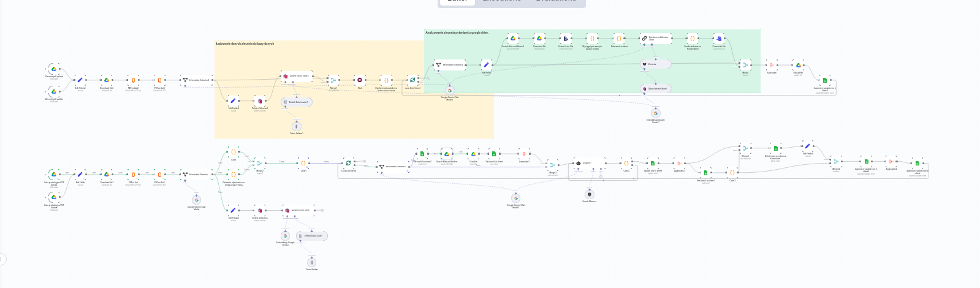Image resolution: width=980 pixels, height=288 pixels.
Task: Click the Loop Over Items1 node
Action: click(x=412, y=80)
